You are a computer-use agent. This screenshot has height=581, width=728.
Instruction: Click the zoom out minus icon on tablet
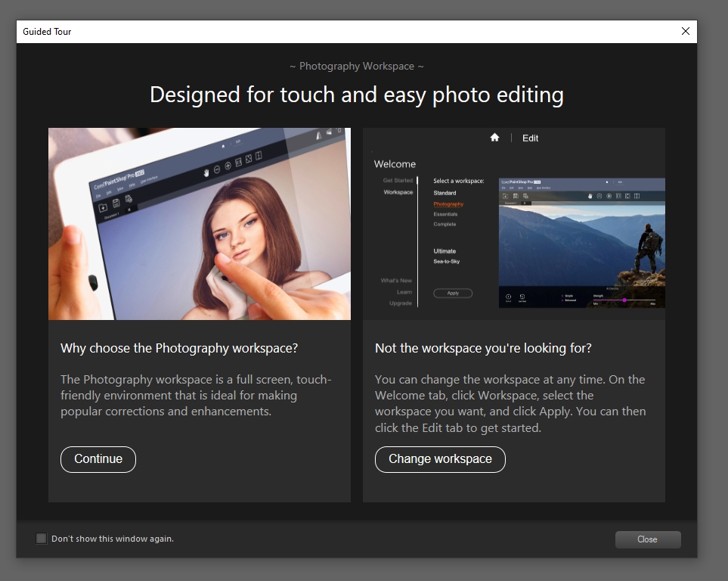tap(216, 168)
